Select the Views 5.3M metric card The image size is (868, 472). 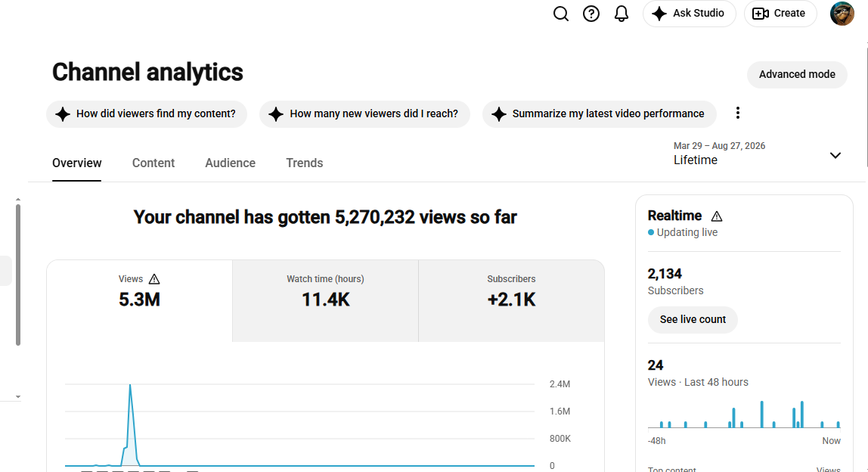[139, 301]
